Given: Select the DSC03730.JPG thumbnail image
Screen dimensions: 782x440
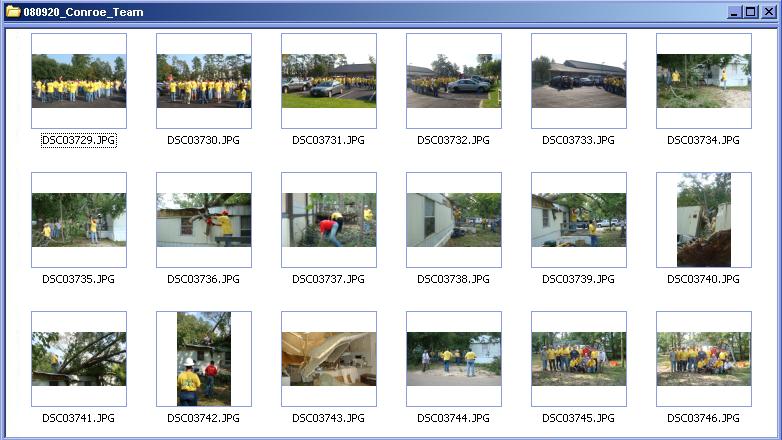Looking at the screenshot, I should (204, 81).
